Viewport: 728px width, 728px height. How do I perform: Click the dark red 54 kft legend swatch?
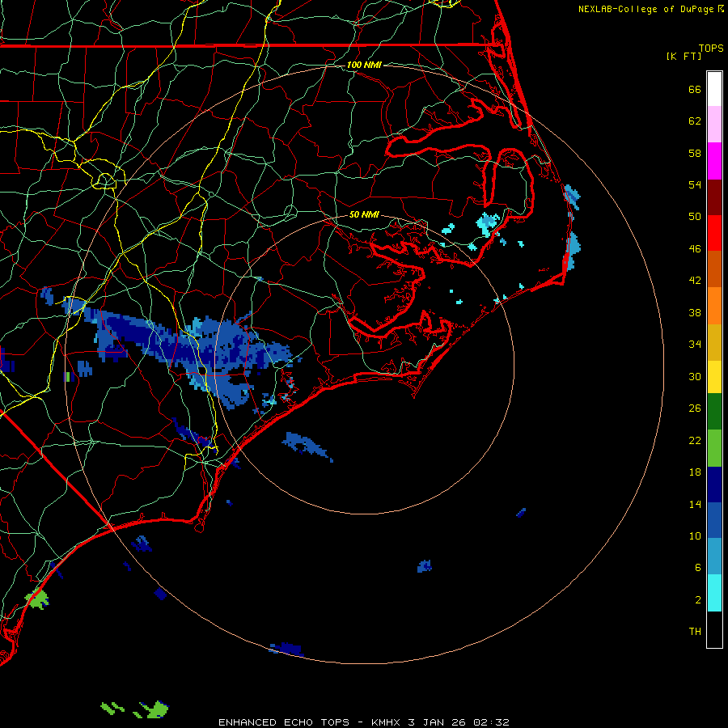click(714, 197)
